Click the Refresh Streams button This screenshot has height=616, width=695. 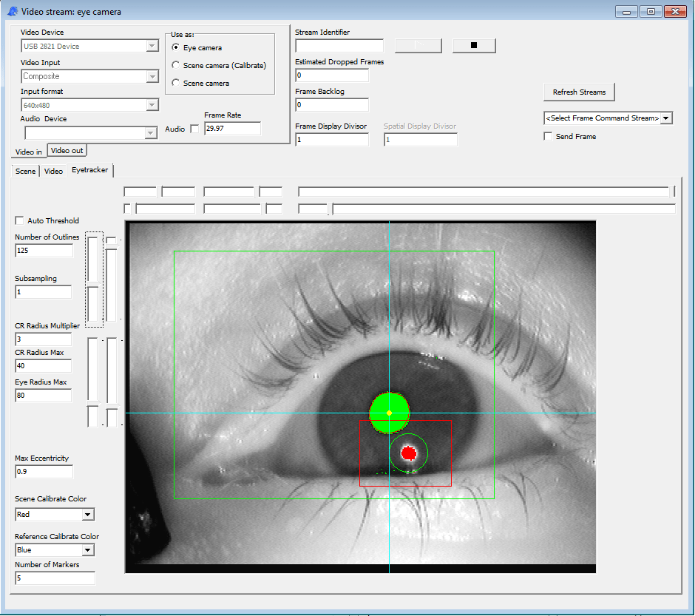click(579, 92)
